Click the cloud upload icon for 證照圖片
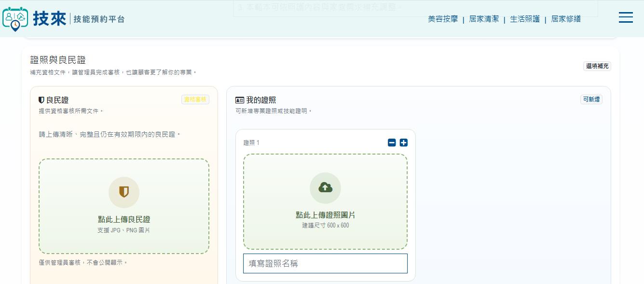This screenshot has width=644, height=284. coord(325,188)
